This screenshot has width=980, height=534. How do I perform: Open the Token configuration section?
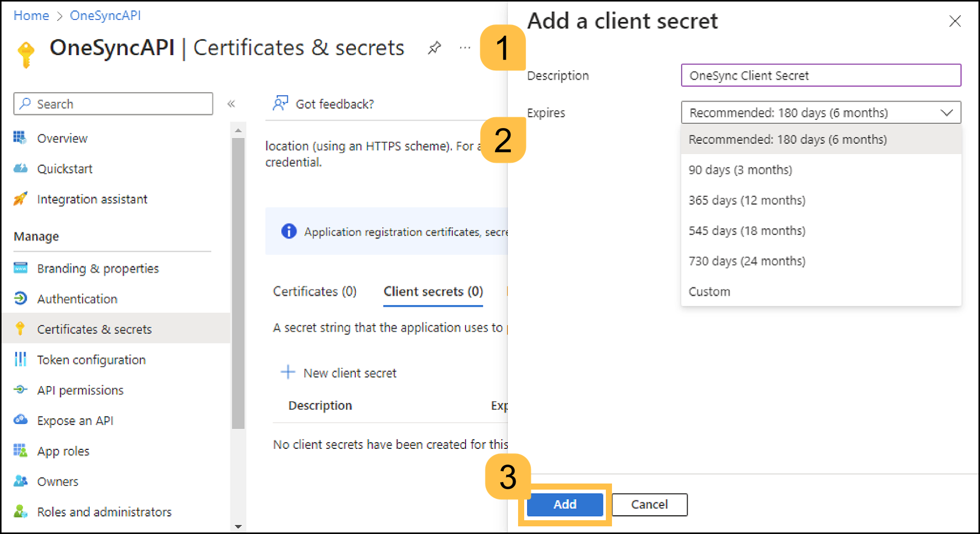coord(91,359)
